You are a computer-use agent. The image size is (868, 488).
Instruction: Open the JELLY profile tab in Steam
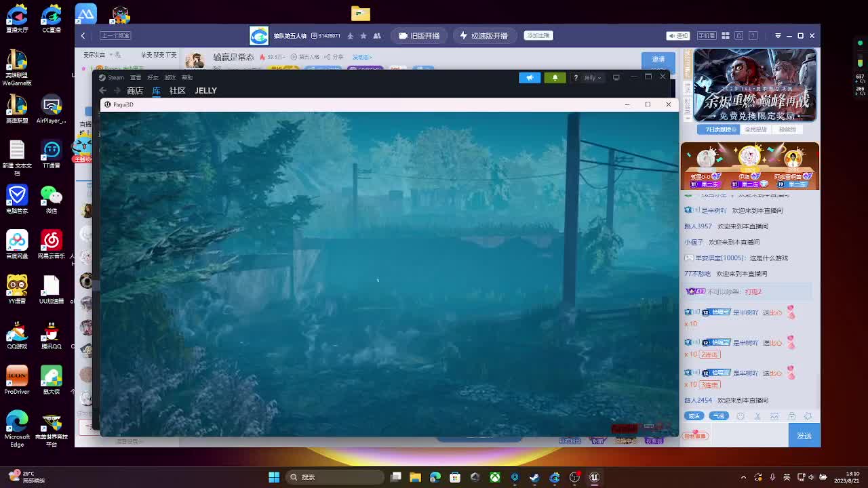tap(205, 91)
